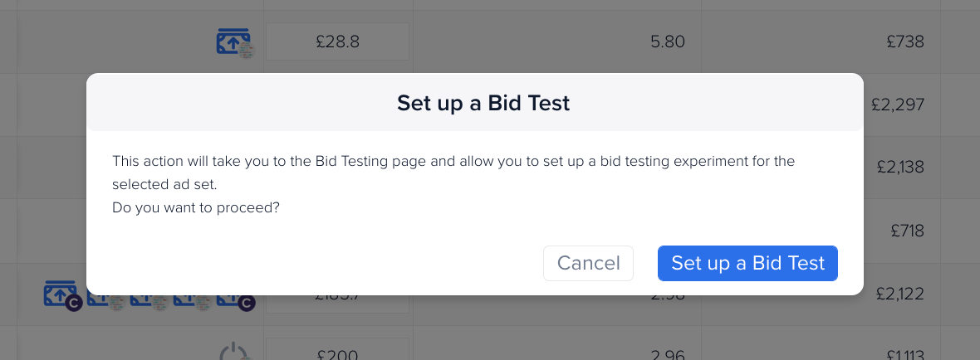Confirm with the blue Set up a Bid Test button

point(747,263)
